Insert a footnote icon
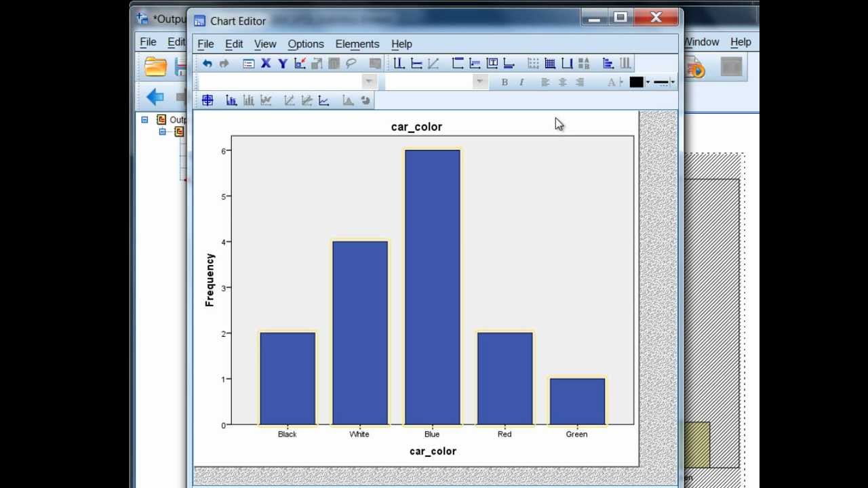The image size is (868, 488). (509, 63)
